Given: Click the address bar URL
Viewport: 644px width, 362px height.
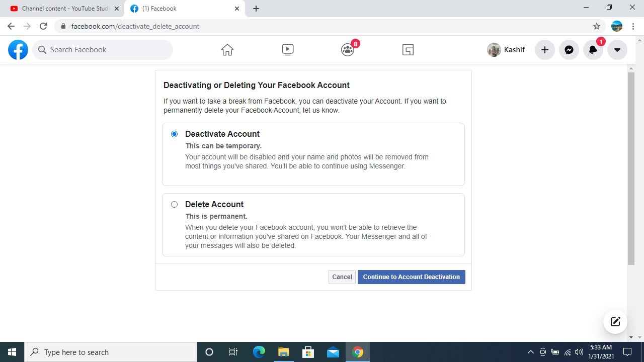Looking at the screenshot, I should click(135, 26).
